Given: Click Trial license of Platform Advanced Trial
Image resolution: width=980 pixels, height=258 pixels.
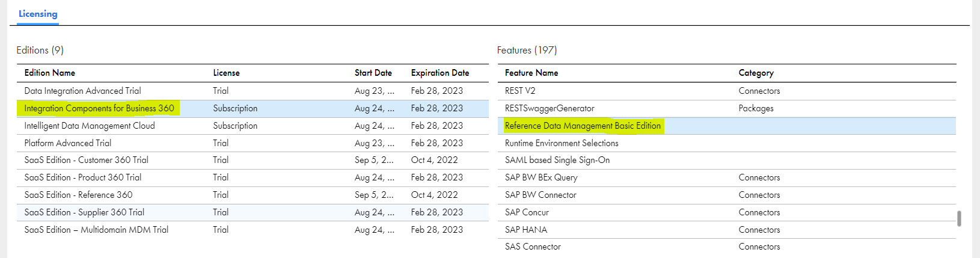Looking at the screenshot, I should tap(221, 143).
